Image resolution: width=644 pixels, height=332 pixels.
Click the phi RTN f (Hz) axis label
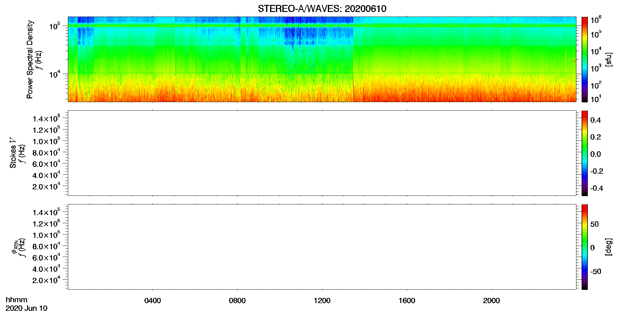tap(18, 248)
